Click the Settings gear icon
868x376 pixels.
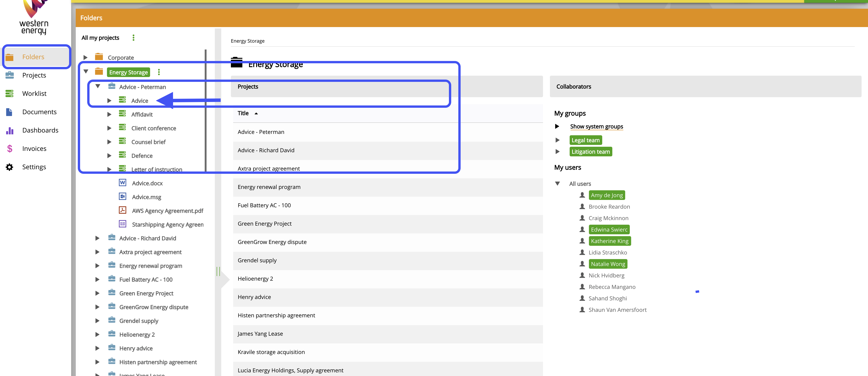coord(9,167)
